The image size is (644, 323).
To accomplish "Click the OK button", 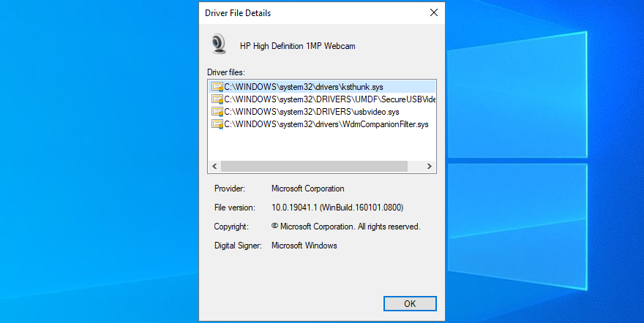I will 410,304.
